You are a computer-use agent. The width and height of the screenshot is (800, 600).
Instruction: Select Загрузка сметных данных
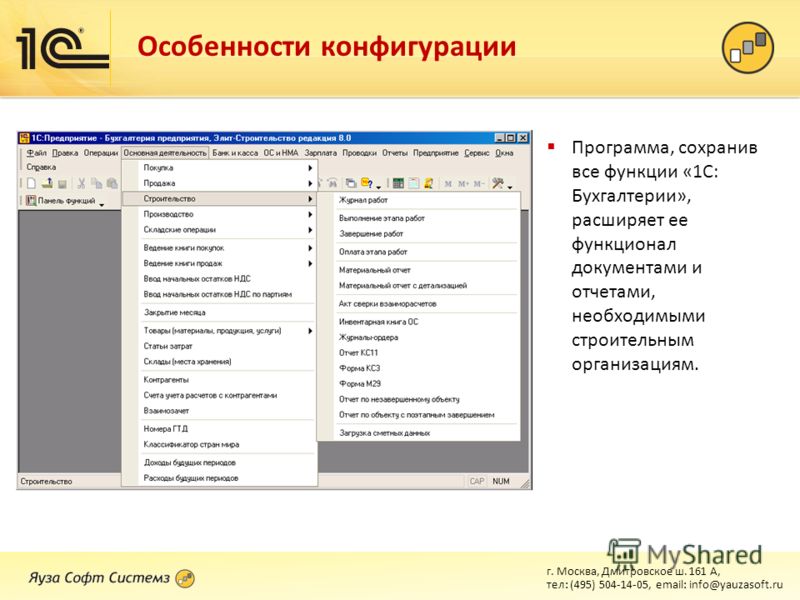click(x=385, y=433)
